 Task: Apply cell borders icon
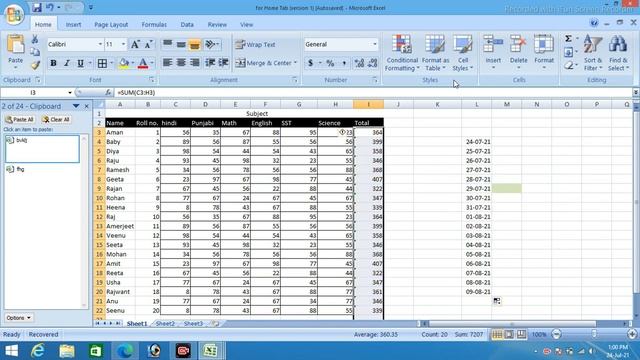point(102,63)
